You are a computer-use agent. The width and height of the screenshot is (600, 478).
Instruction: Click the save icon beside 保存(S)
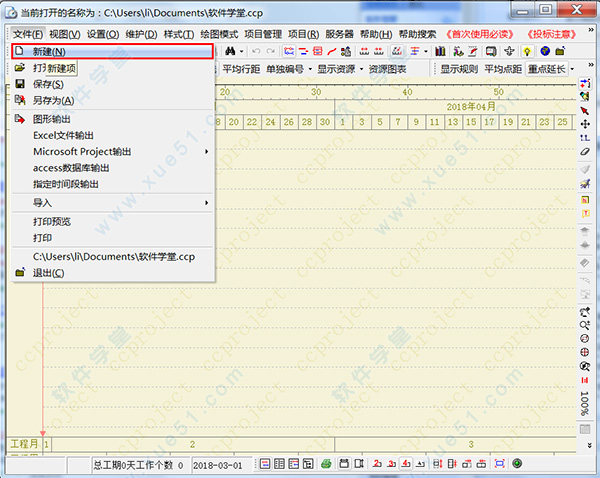20,84
